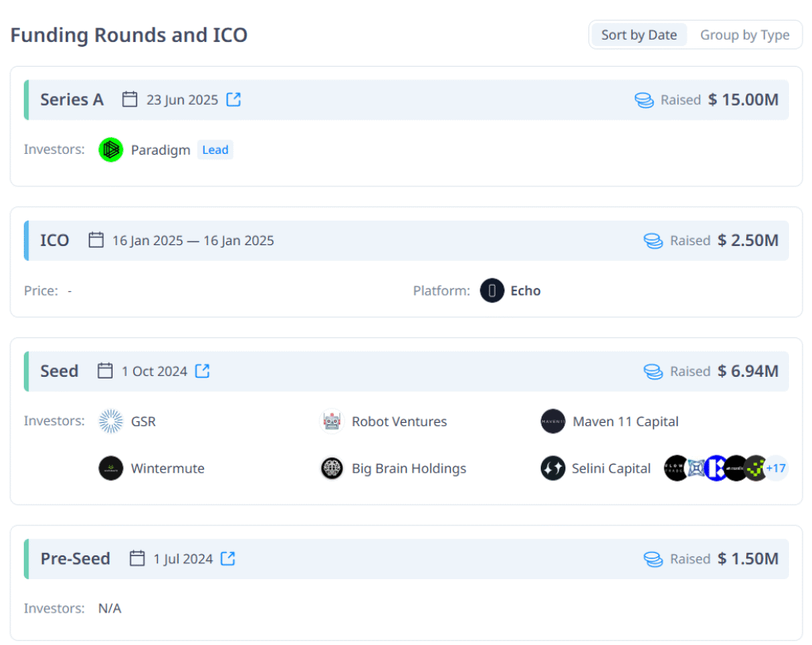Select the Pre-Seed round header
812x645 pixels.
75,559
